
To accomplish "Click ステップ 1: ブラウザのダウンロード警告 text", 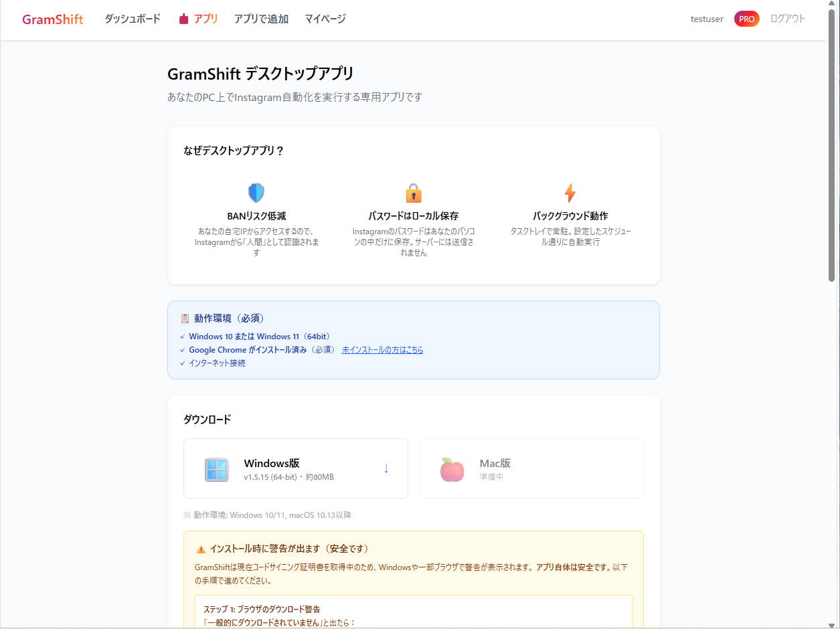I will (x=262, y=610).
